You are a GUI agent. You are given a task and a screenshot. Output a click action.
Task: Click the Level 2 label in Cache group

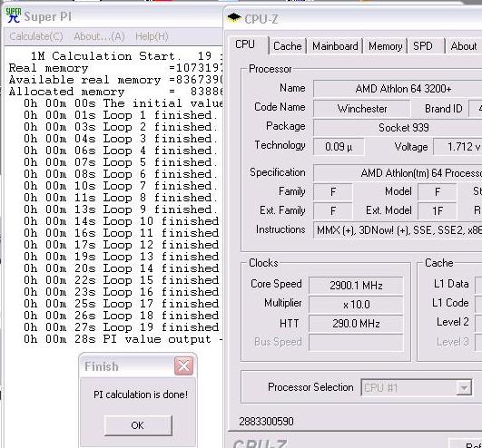pos(453,322)
